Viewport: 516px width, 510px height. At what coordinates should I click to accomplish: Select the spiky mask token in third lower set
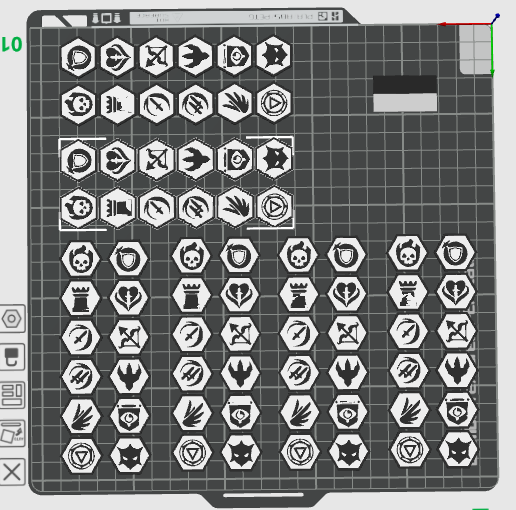tap(348, 451)
